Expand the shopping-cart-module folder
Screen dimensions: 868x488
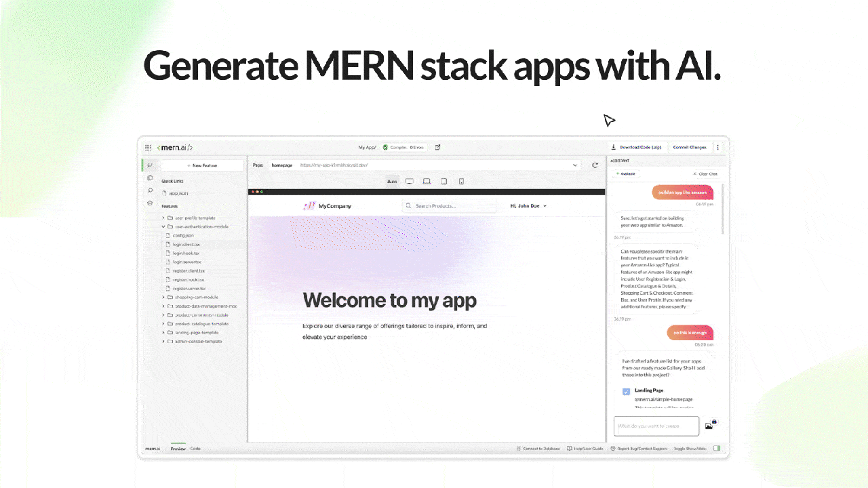[x=163, y=297]
